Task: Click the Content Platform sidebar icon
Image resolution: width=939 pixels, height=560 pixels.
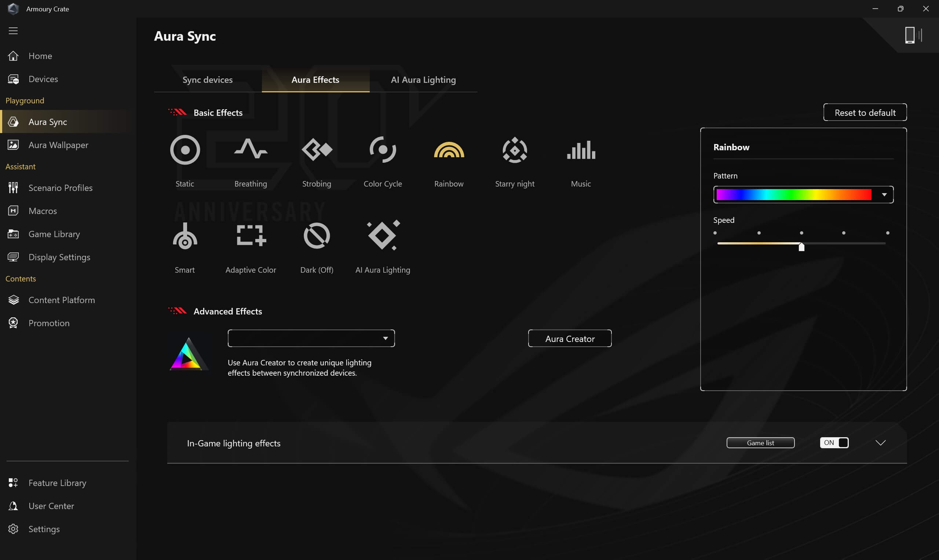Action: click(x=14, y=300)
